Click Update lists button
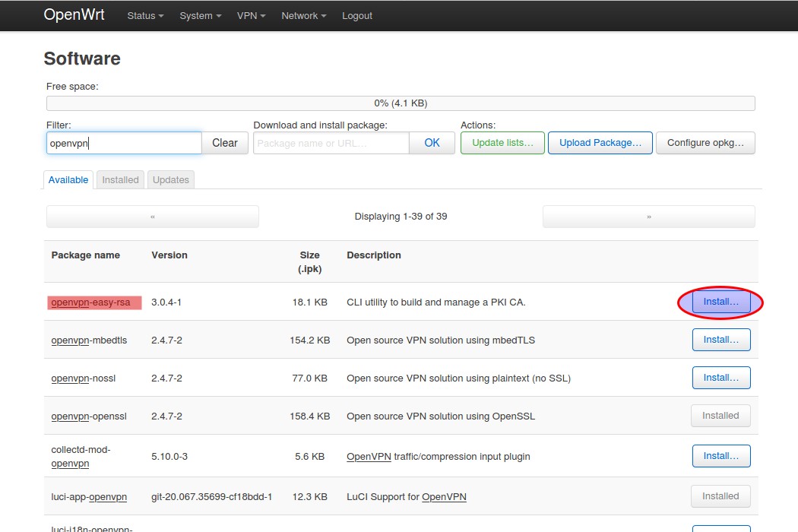798x532 pixels. (502, 143)
